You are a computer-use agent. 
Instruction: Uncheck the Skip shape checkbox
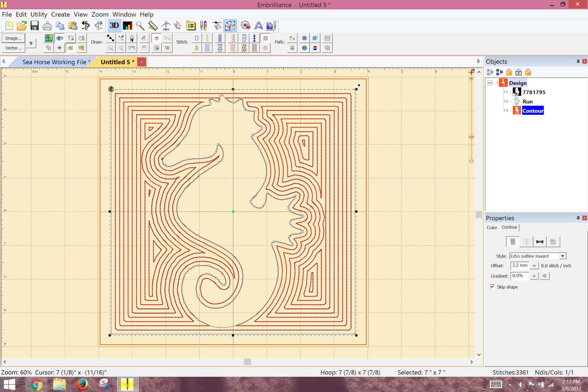tap(493, 287)
